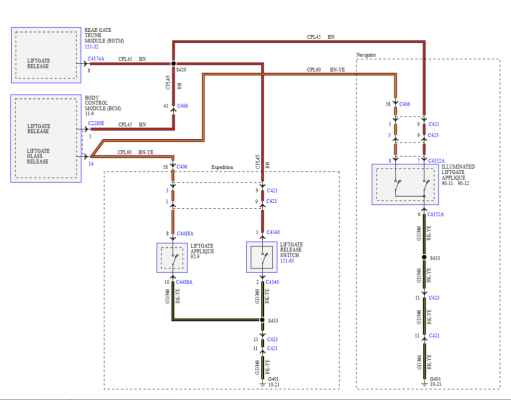Open the C4174A connector link

pyautogui.click(x=96, y=59)
